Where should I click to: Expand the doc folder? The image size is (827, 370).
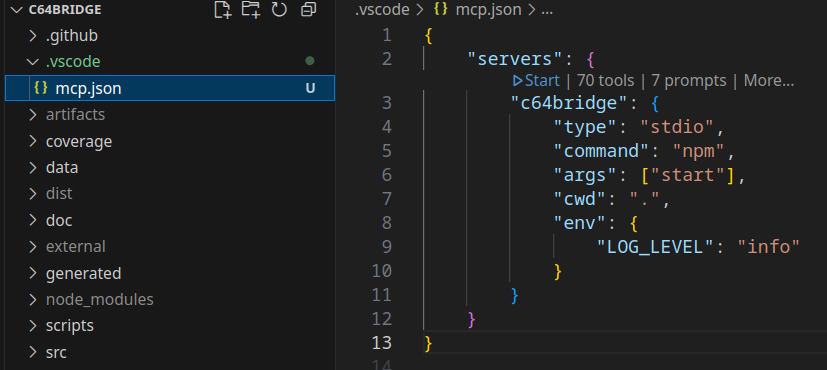point(33,220)
